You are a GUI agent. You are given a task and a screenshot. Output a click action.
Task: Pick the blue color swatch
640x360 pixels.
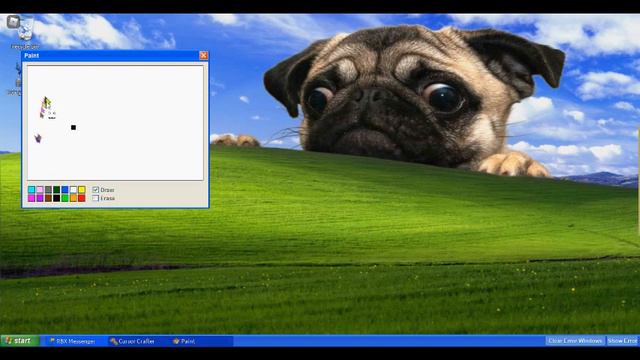click(65, 190)
